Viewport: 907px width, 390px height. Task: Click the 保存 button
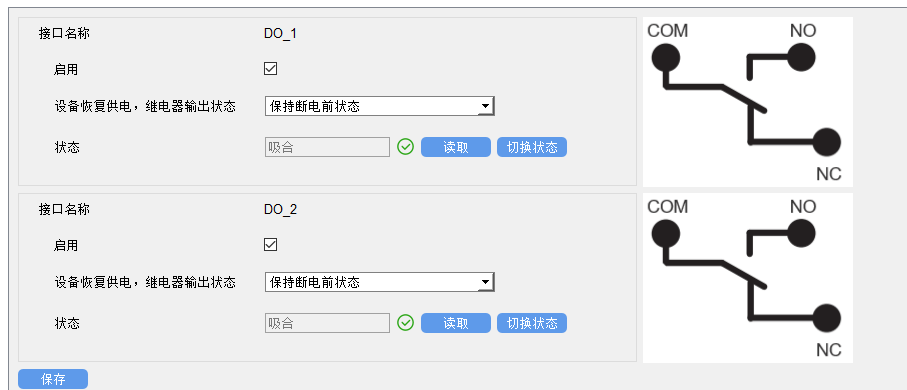coord(53,379)
